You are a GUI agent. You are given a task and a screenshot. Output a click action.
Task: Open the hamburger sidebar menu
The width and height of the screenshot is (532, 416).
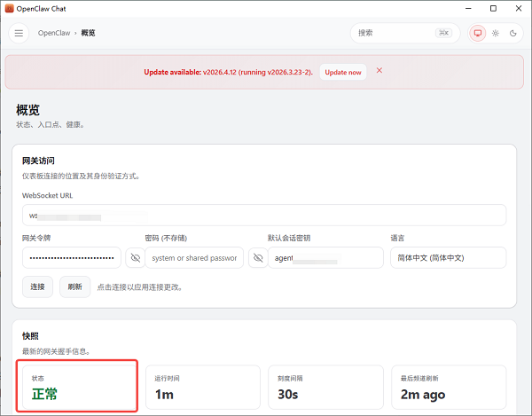(x=19, y=33)
